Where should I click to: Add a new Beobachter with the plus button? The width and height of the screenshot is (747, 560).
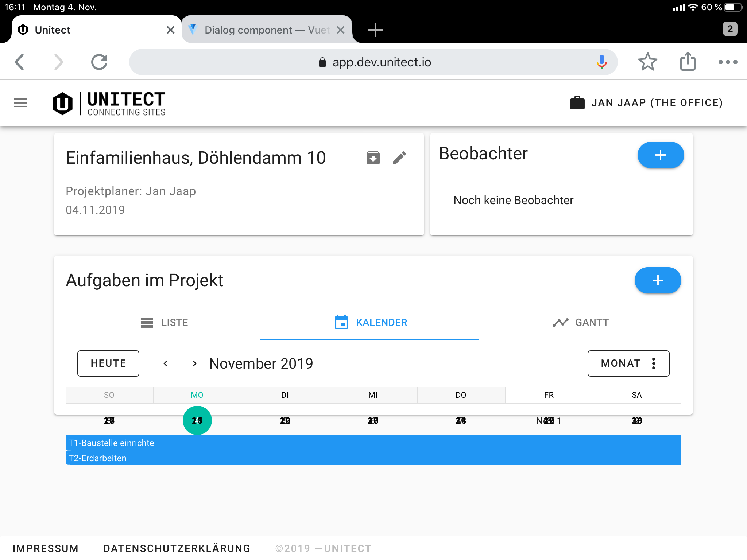click(660, 155)
